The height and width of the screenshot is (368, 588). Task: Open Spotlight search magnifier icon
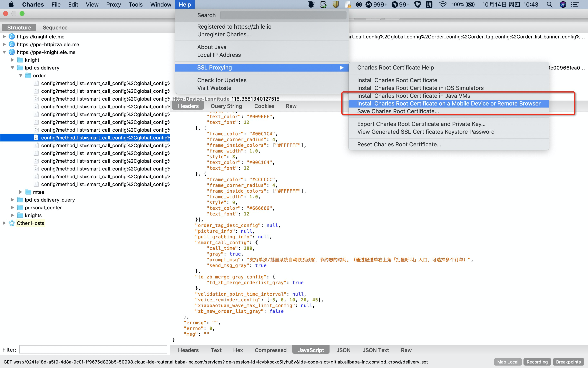coord(550,4)
